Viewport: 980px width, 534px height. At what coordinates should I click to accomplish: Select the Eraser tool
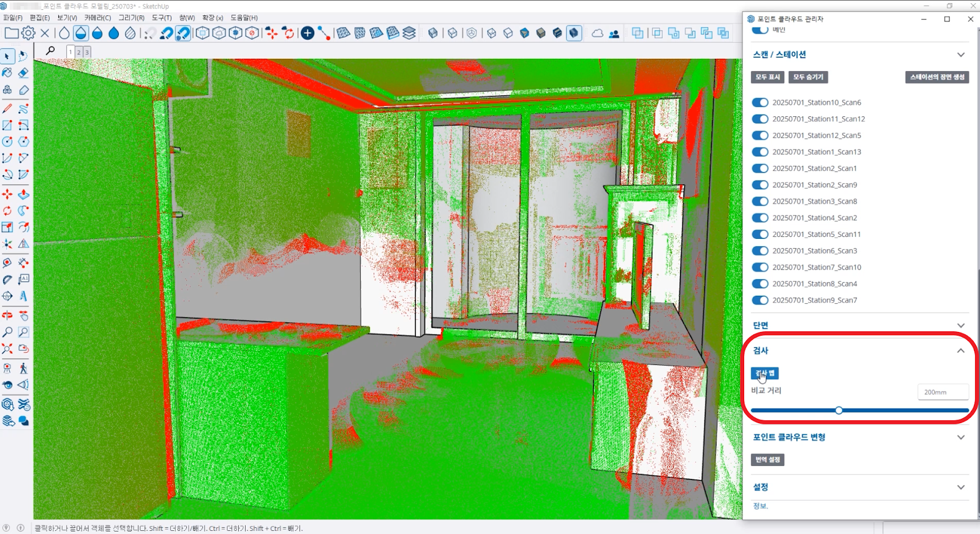(x=23, y=73)
